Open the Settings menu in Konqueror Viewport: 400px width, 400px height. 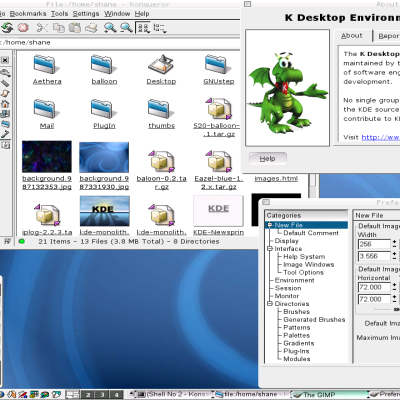86,14
